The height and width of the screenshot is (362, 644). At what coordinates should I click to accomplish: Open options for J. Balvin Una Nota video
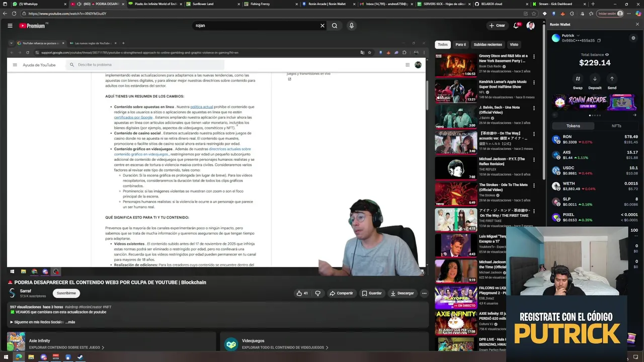pos(534,108)
